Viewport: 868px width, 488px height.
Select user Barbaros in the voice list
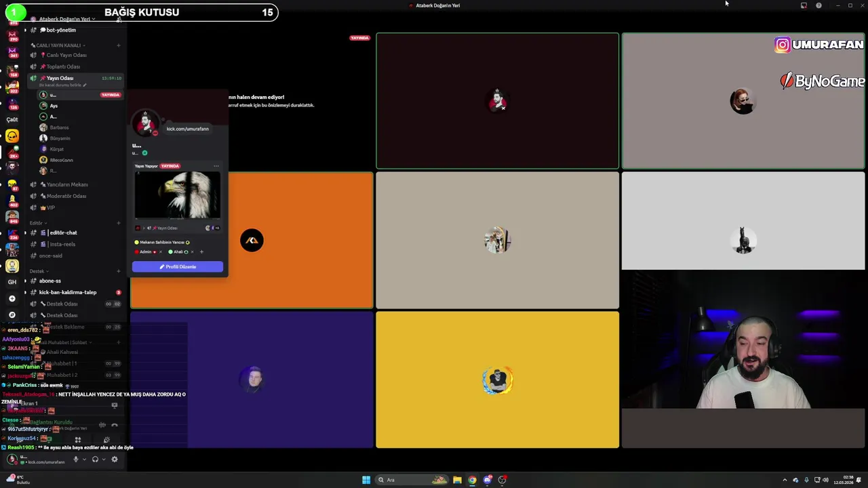[x=80, y=127]
